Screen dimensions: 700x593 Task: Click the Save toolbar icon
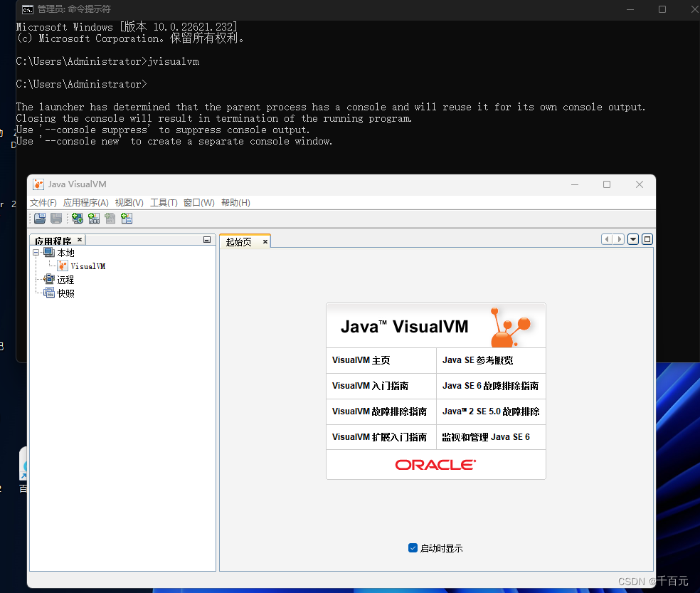click(x=56, y=218)
